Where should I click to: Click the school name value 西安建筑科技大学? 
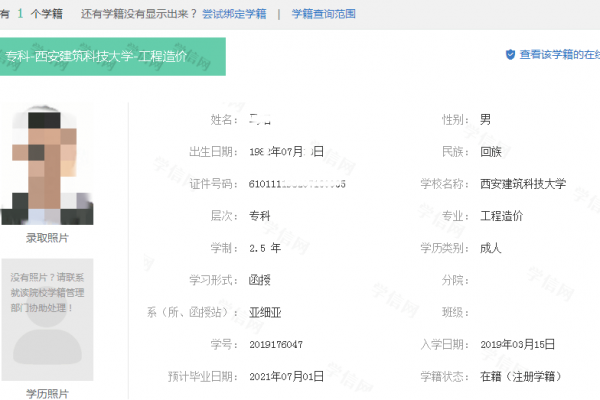(x=523, y=184)
